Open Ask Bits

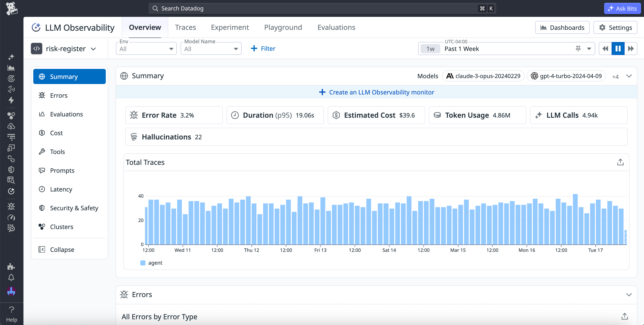622,8
